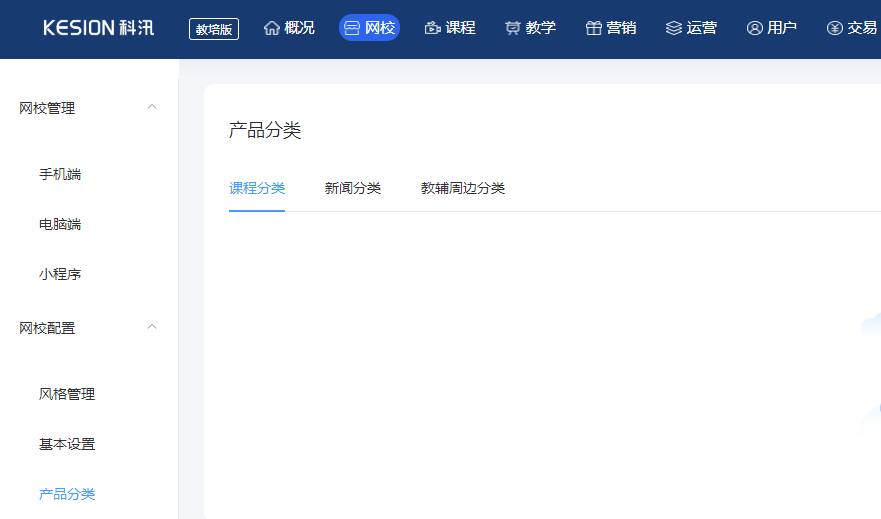Open 小程序 in sidebar

click(x=60, y=274)
